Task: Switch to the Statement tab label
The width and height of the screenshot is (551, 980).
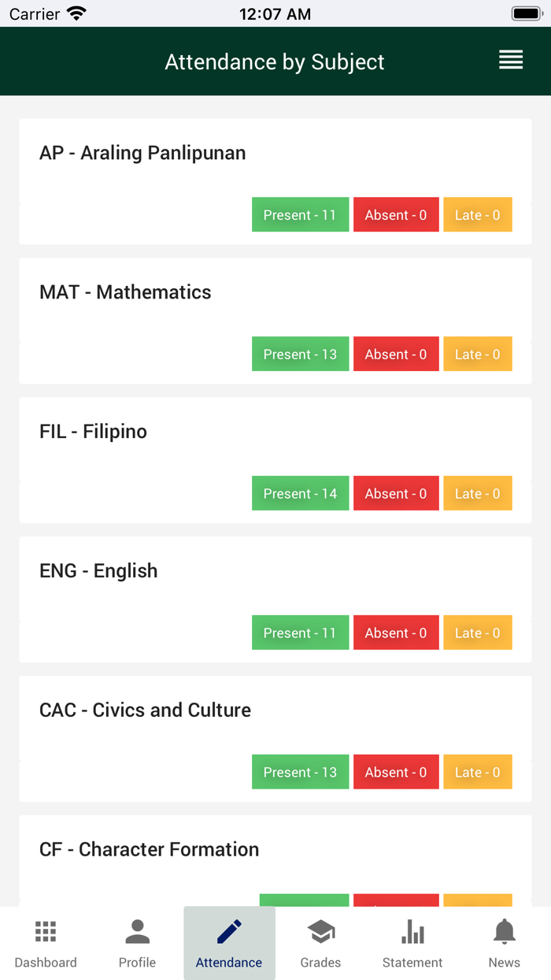Action: click(412, 963)
